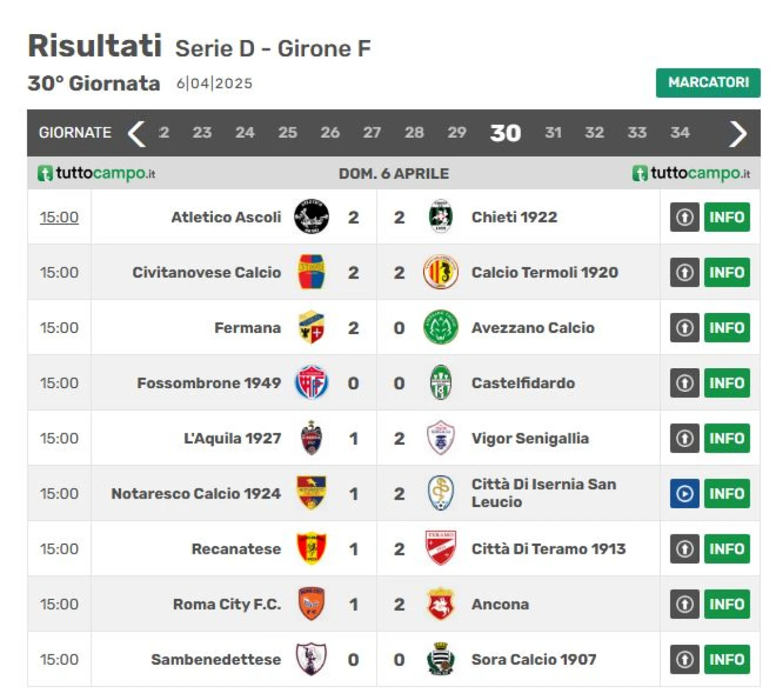Screen dimensions: 776x700
Task: Click INFO for Atletico Ascoli vs Chieti
Action: [727, 217]
